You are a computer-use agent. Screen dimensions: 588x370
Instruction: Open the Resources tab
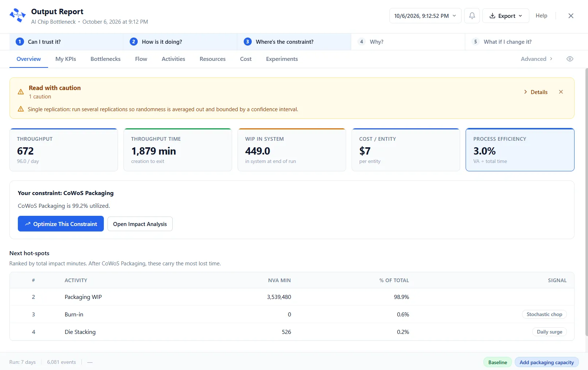coord(212,59)
